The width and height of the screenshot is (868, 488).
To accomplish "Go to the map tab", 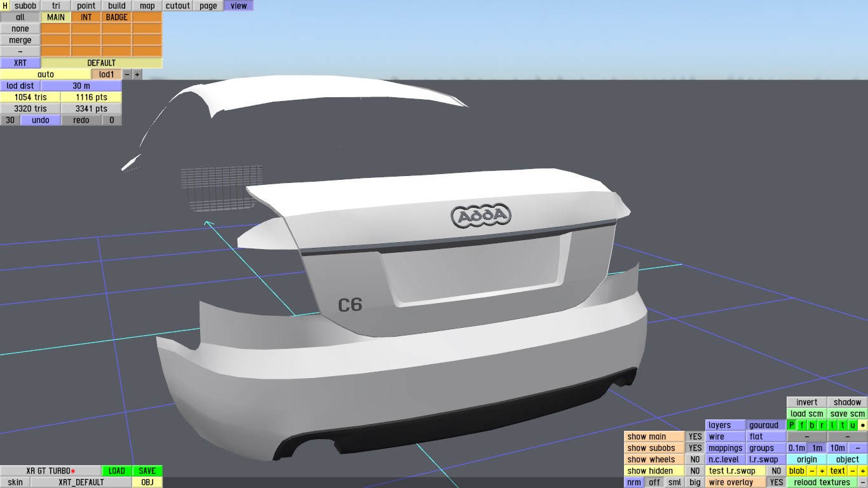I will point(147,6).
